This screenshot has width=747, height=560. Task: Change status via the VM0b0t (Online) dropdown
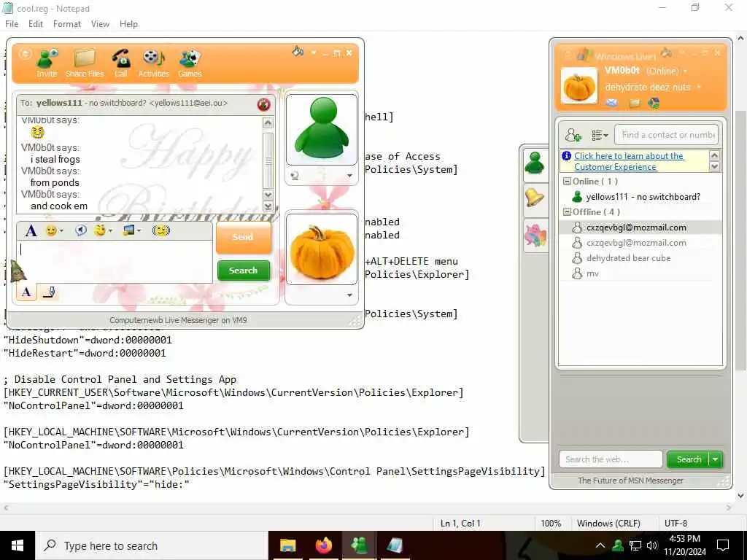[x=686, y=71]
